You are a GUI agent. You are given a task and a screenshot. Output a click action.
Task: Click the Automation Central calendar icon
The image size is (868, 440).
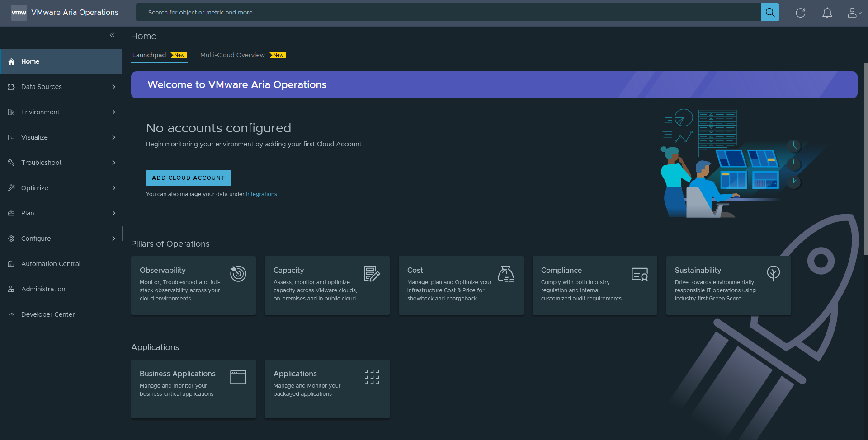pyautogui.click(x=11, y=264)
